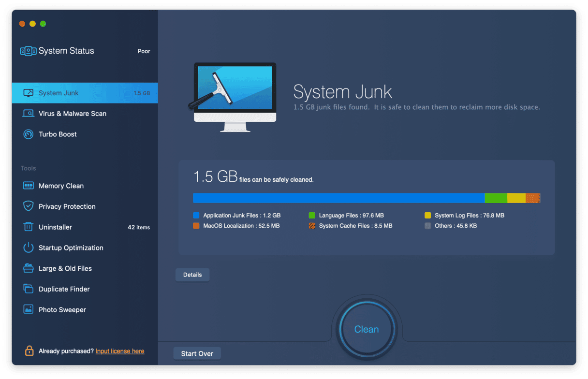The width and height of the screenshot is (588, 379).
Task: Click the blue Application Junk Files swatch
Action: click(x=196, y=216)
